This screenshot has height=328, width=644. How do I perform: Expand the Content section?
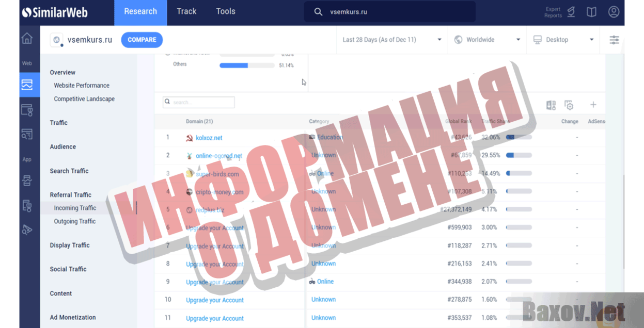pos(60,293)
